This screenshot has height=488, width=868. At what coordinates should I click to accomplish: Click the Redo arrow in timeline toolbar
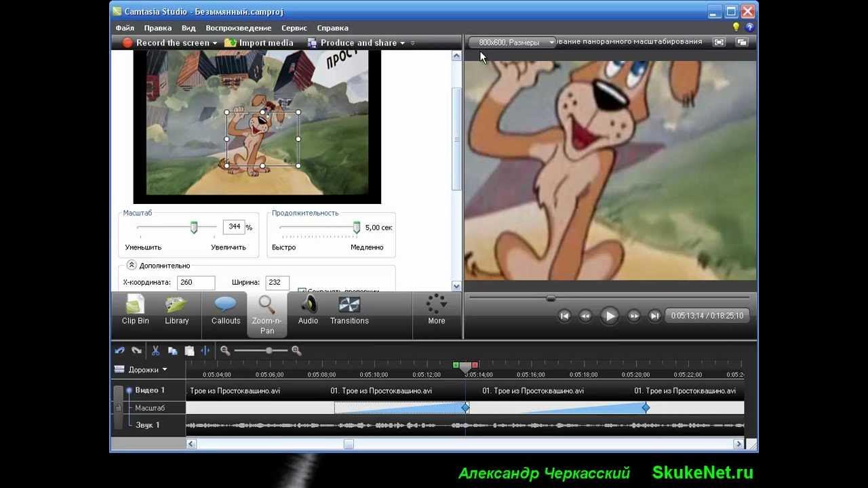point(136,350)
